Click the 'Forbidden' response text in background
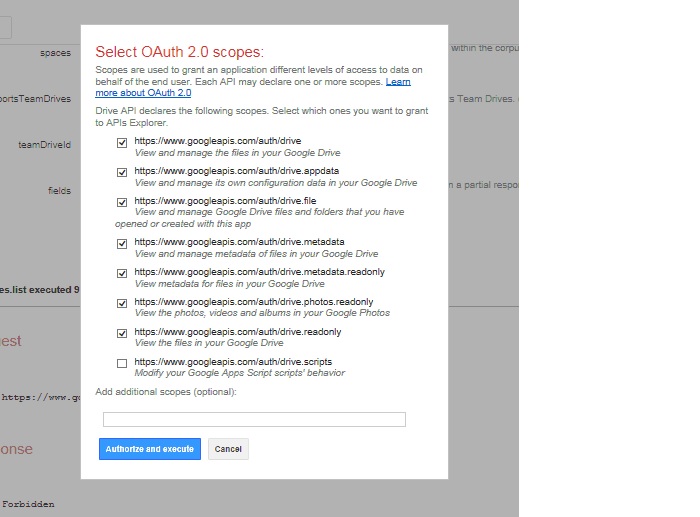Viewport: 700px width, 517px height. coord(28,504)
